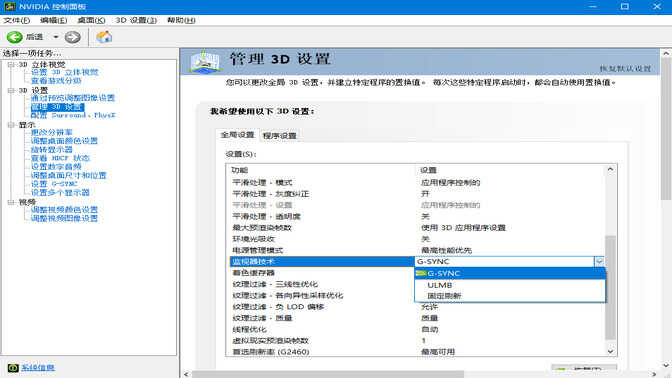672x378 pixels.
Task: Select the 线程优化 row
Action: pos(417,329)
